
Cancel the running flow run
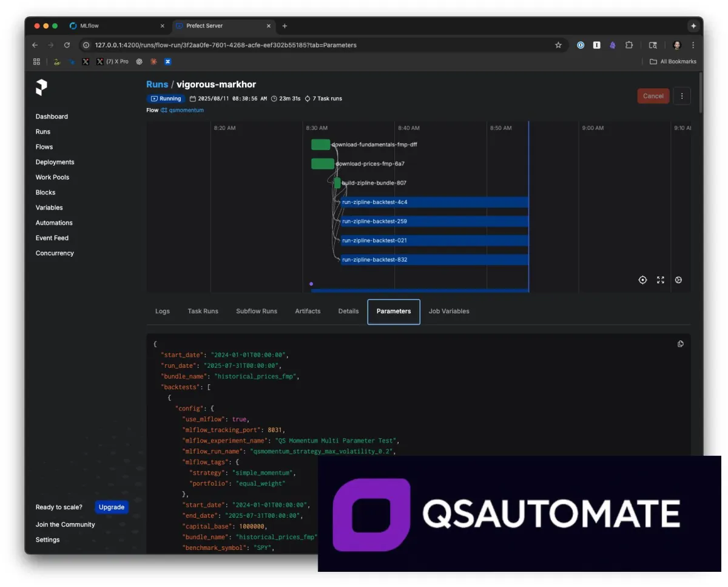[x=653, y=96]
